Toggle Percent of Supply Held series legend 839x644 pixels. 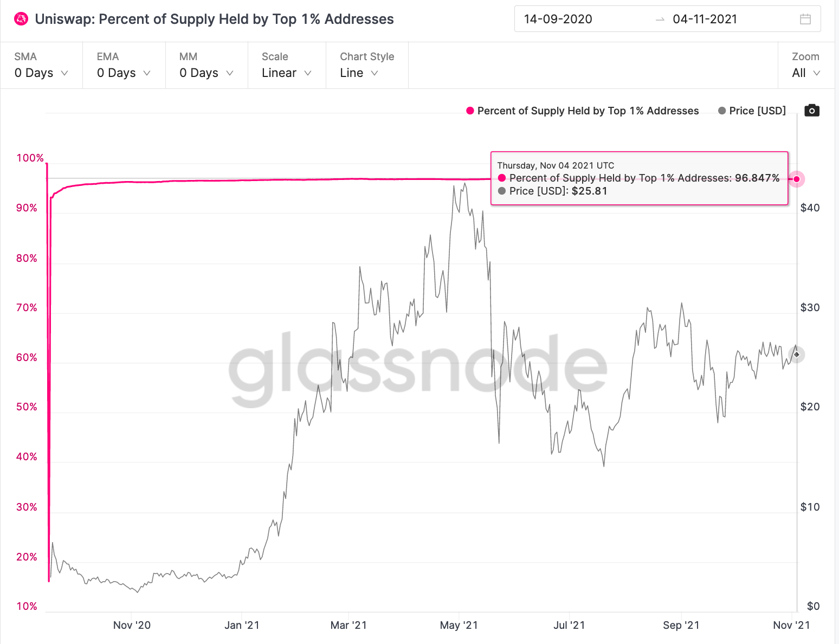pos(588,111)
